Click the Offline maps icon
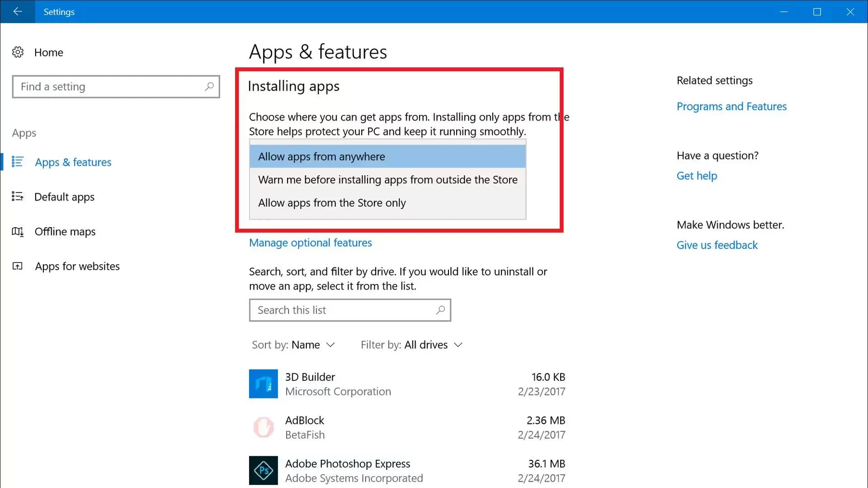Viewport: 868px width, 488px height. (x=17, y=231)
